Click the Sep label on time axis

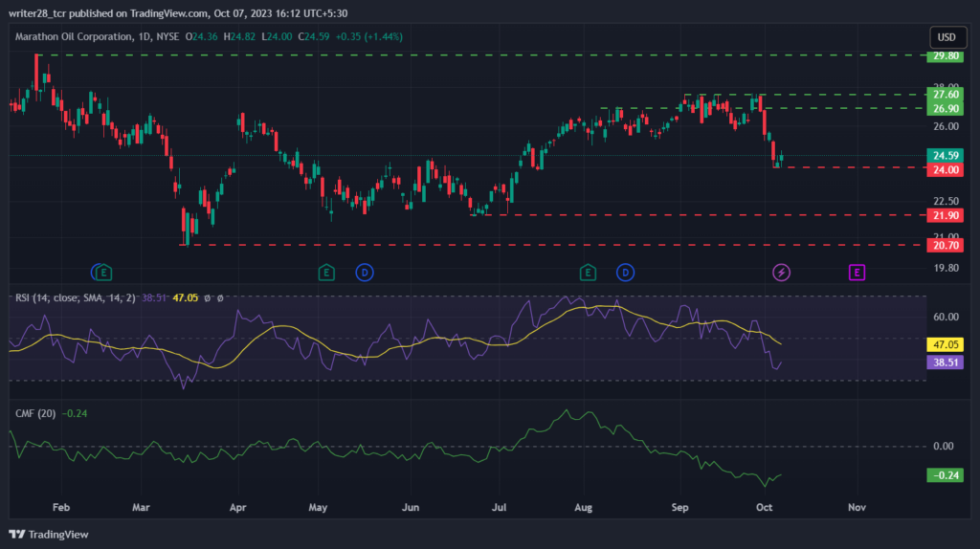[x=680, y=507]
